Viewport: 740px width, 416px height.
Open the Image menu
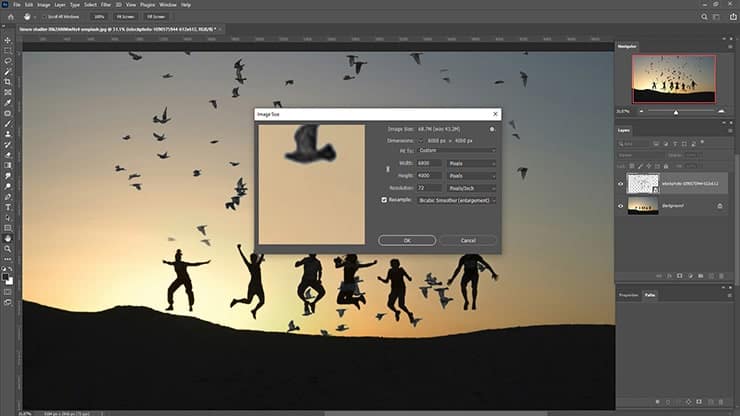[43, 5]
